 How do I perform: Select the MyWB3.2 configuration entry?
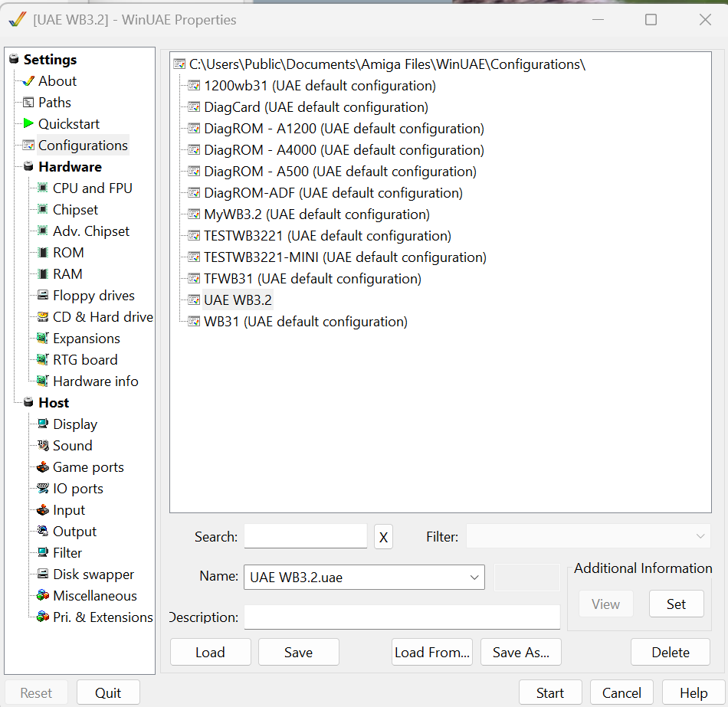(316, 214)
